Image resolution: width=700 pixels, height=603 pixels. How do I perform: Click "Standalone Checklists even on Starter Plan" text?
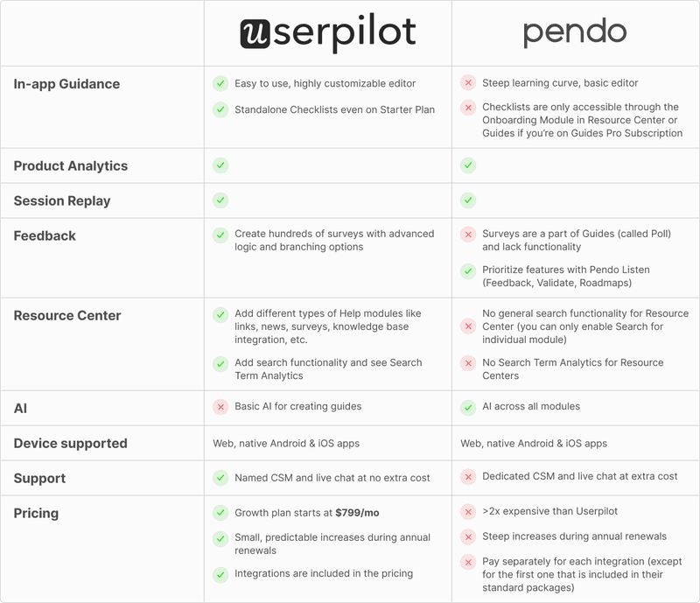coord(334,110)
